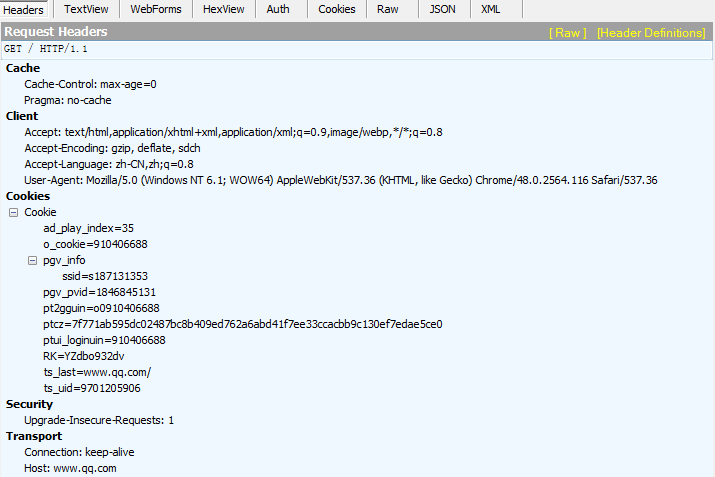715x477 pixels.
Task: Click the Raw link in header bar
Action: [x=568, y=32]
